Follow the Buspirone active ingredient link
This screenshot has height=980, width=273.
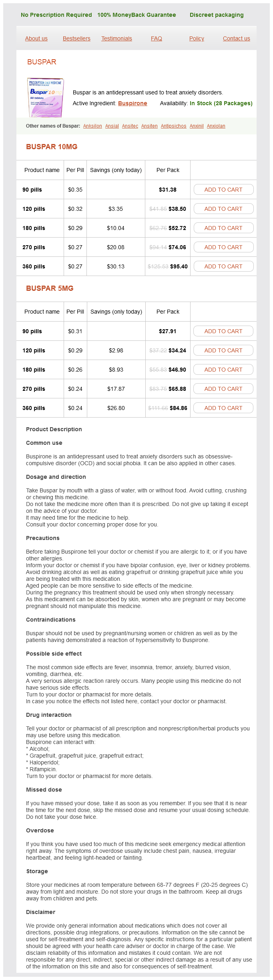pyautogui.click(x=132, y=103)
